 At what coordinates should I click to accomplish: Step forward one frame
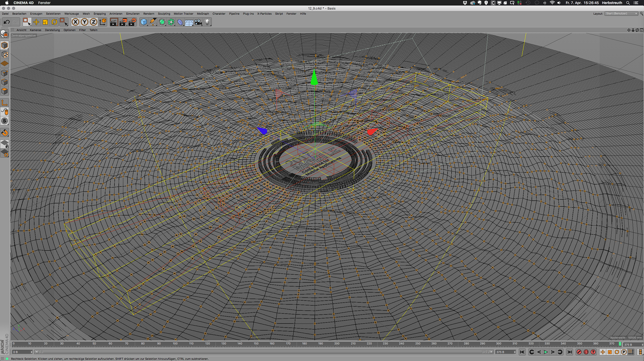pos(553,352)
